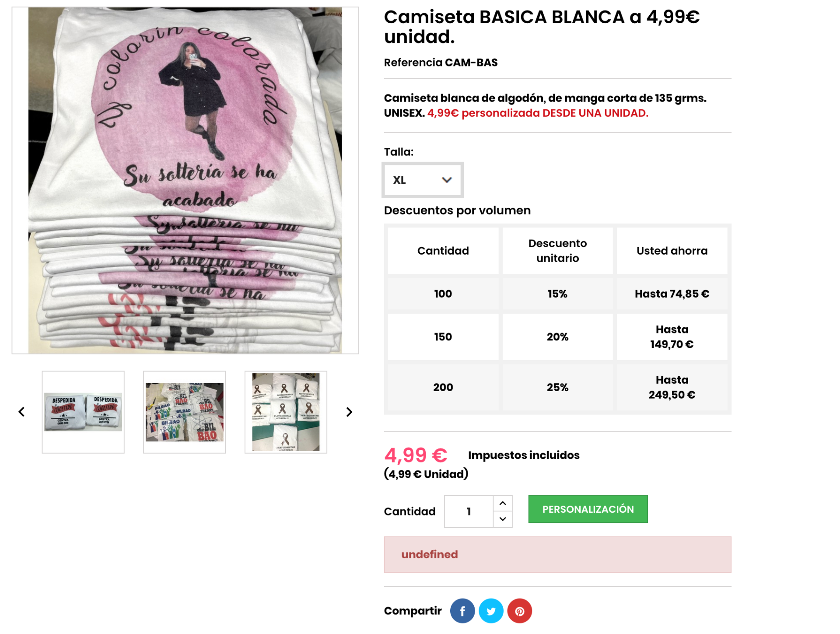
Task: Show previous thumbnails with left arrow
Action: coord(21,412)
